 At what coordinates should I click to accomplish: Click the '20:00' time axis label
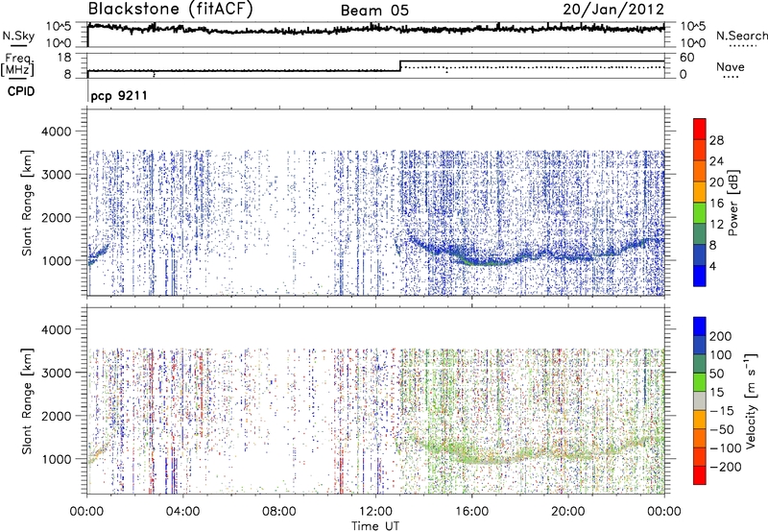pyautogui.click(x=567, y=512)
